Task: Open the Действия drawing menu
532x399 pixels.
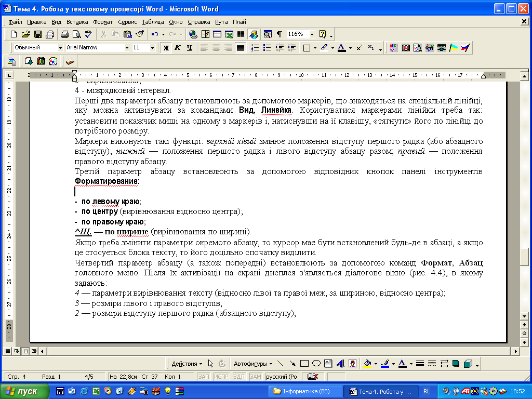Action: coord(187,364)
